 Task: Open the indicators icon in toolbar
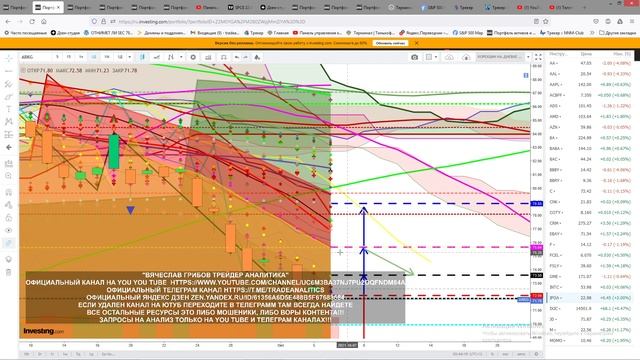point(171,57)
